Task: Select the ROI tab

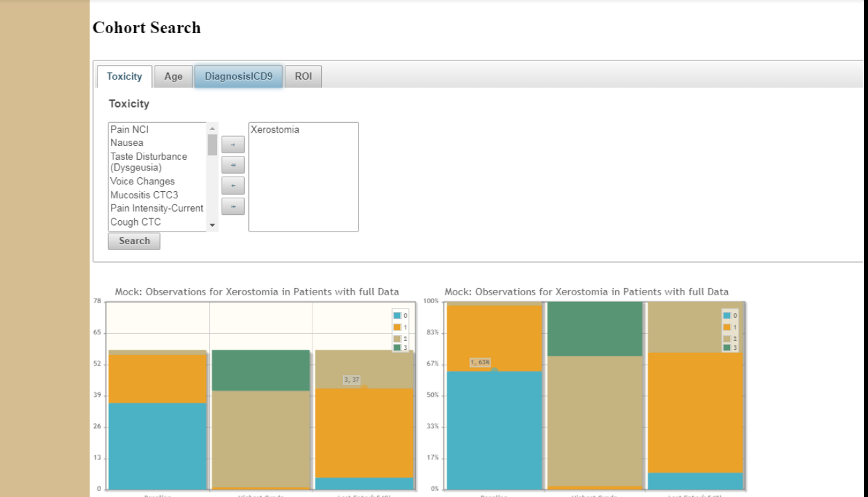Action: tap(303, 76)
